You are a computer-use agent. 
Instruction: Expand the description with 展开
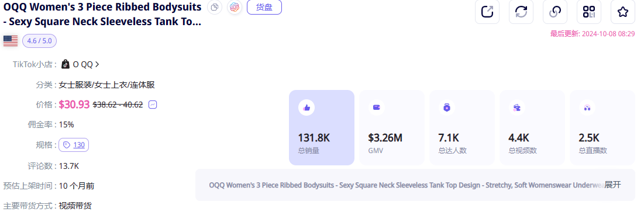[x=613, y=185]
